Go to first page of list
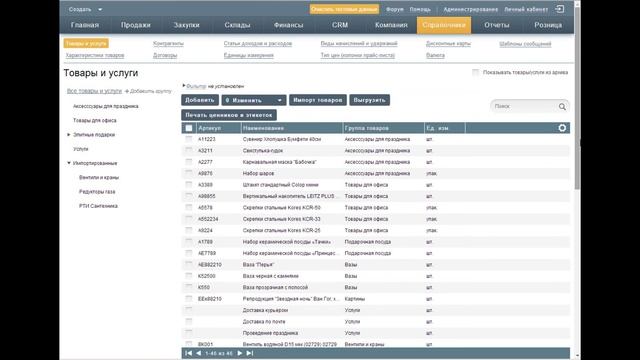Viewport: 640px width, 360px height. point(189,353)
